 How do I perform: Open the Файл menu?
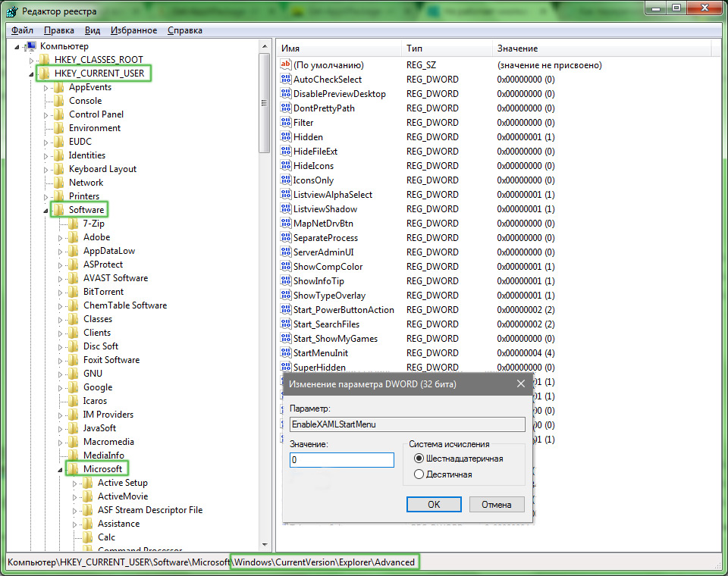(22, 30)
